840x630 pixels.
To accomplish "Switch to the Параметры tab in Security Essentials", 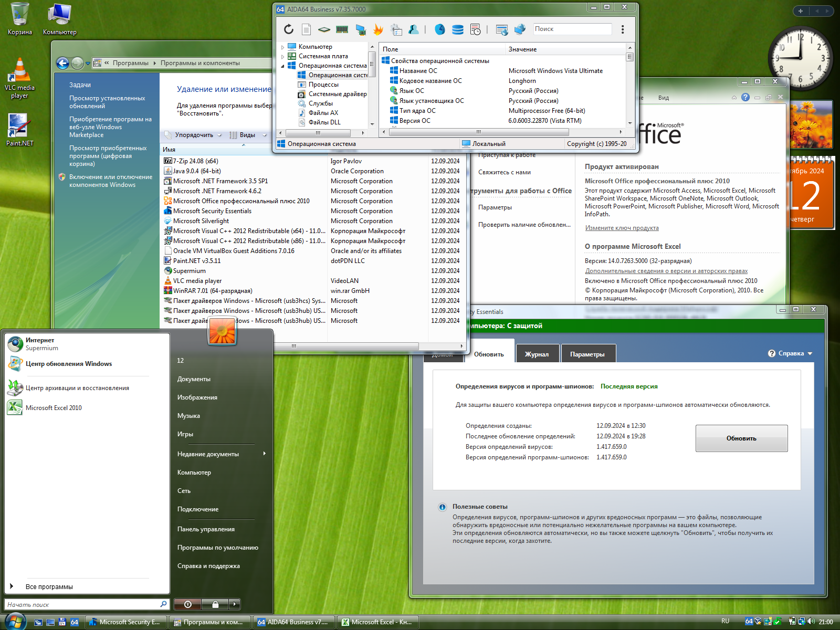I will coord(587,354).
